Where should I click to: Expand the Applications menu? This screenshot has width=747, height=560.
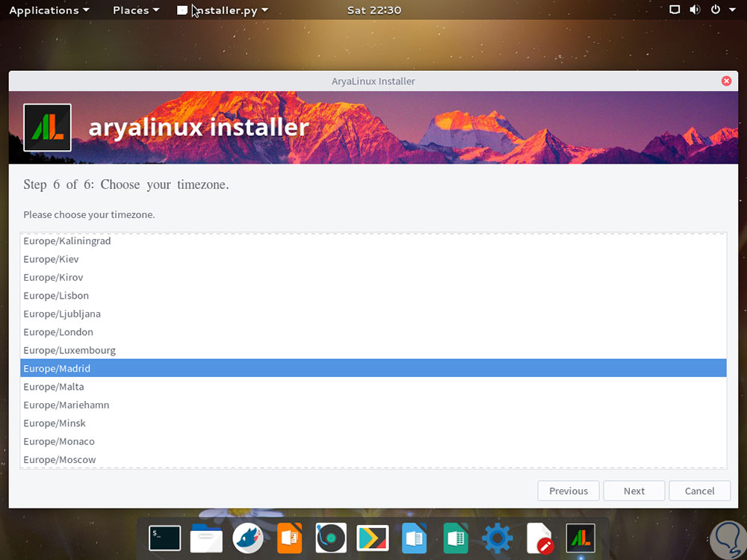45,10
